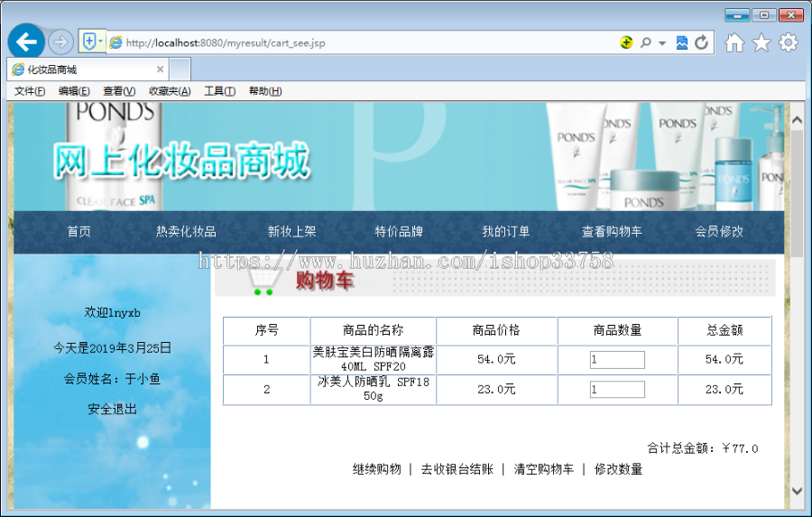
Task: Click the 54.0元 price cell
Action: 496,359
